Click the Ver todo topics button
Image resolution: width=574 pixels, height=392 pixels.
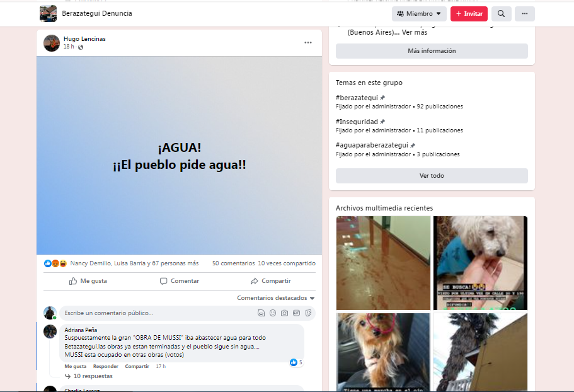[x=432, y=176]
